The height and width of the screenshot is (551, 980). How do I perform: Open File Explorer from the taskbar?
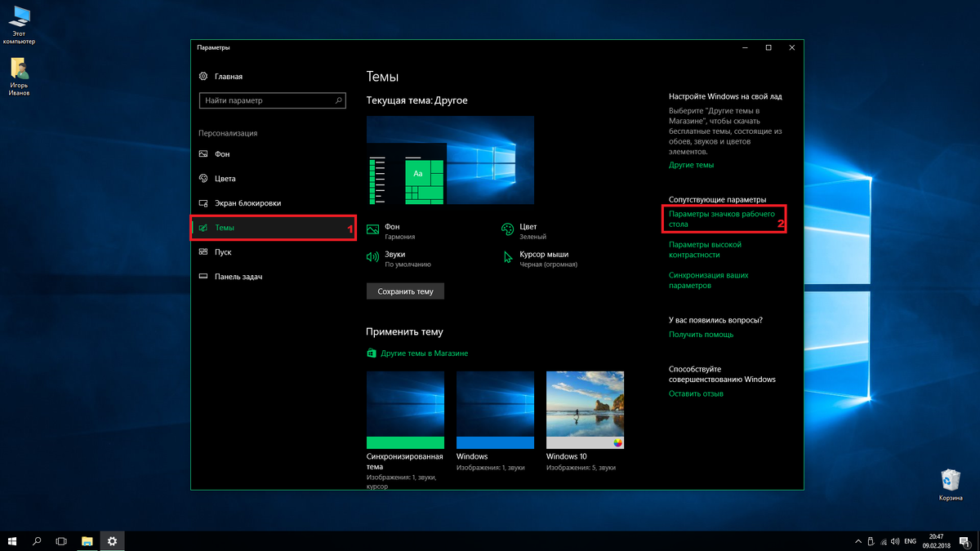pyautogui.click(x=87, y=540)
